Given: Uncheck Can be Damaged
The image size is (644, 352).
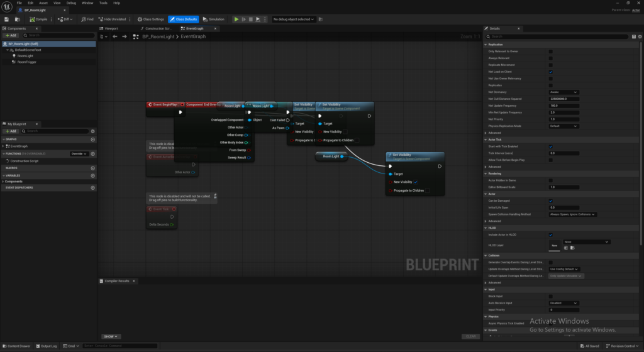Looking at the screenshot, I should pos(551,201).
